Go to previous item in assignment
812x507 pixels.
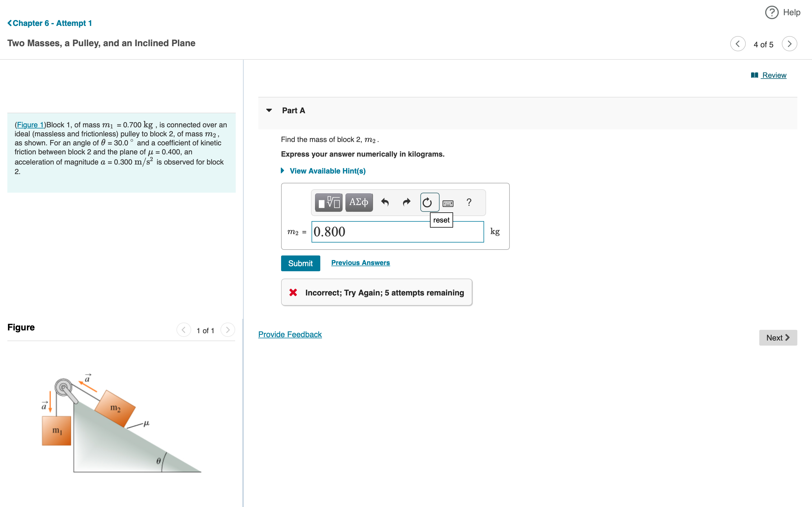coord(738,44)
